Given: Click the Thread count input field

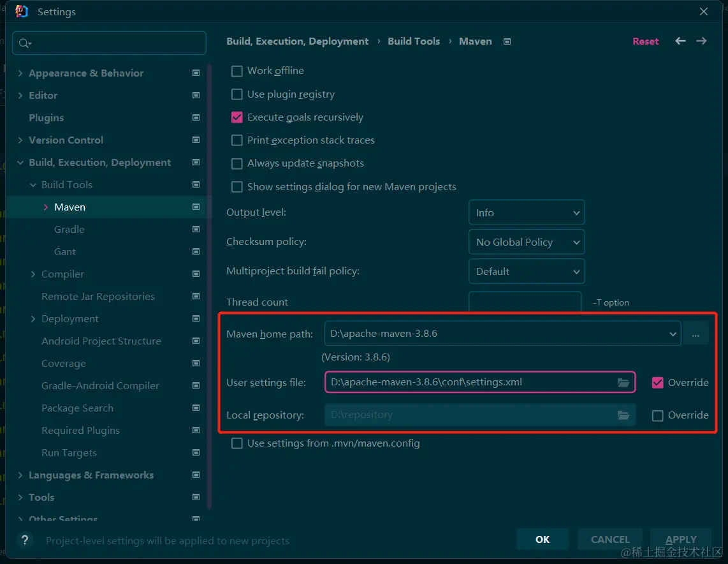Looking at the screenshot, I should [x=525, y=302].
